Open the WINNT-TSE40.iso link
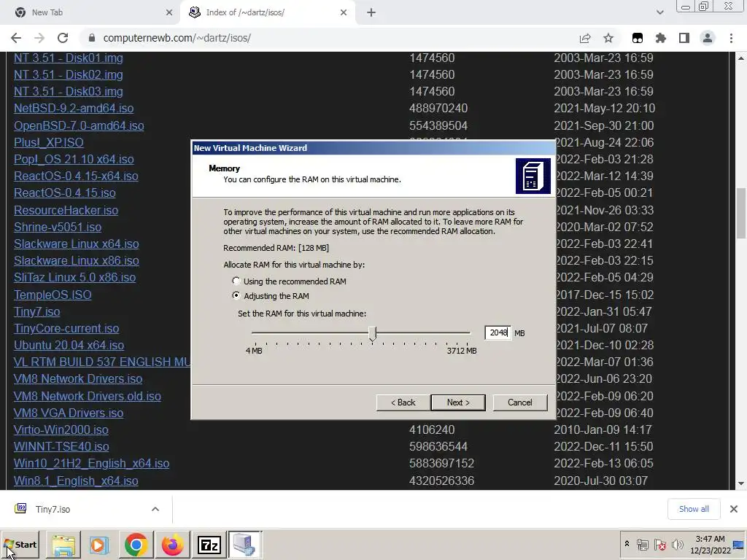The width and height of the screenshot is (747, 560). (x=61, y=447)
